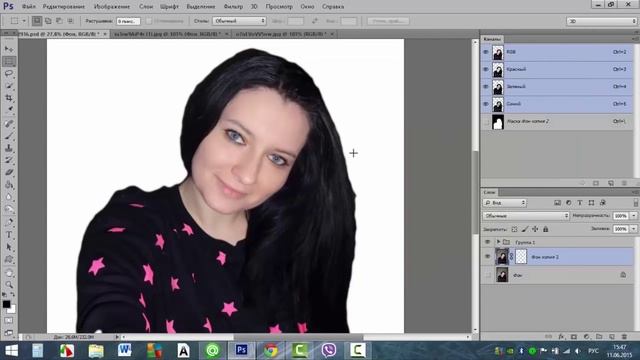Click the feather Растушевка input field
This screenshot has width=640, height=360.
(128, 21)
